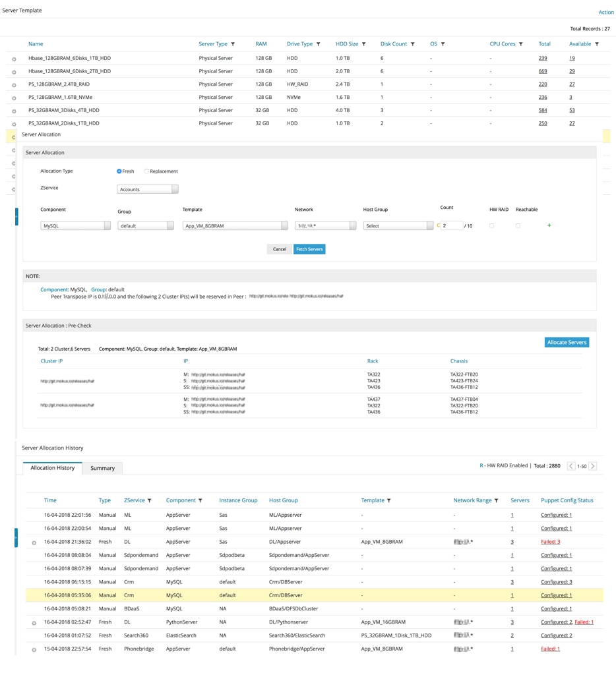
Task: Tick the Reachable checkbox
Action: pos(518,226)
